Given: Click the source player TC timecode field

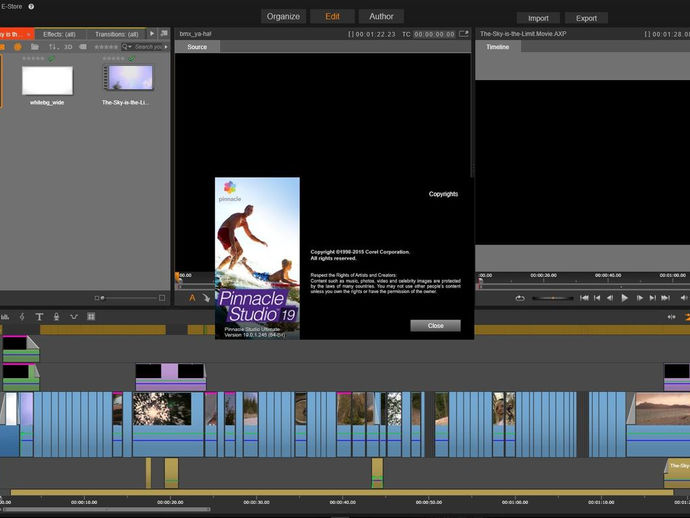Looking at the screenshot, I should click(x=434, y=34).
